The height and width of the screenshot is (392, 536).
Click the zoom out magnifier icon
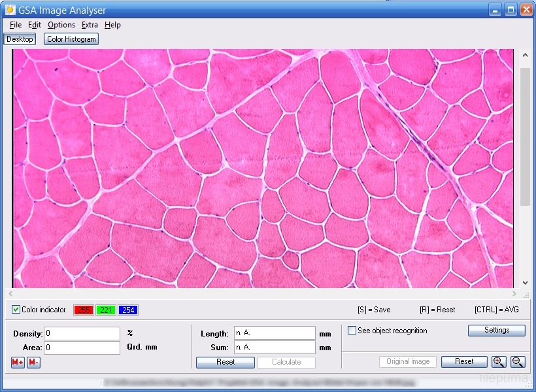coord(518,361)
